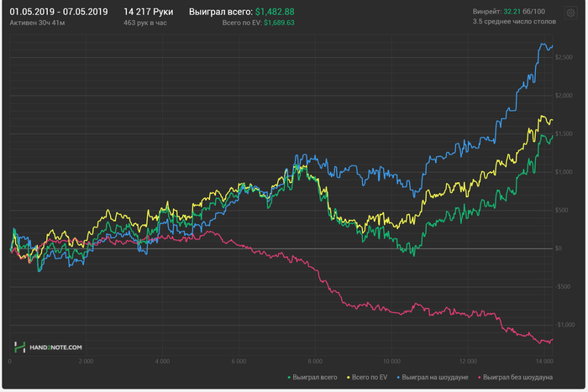The image size is (588, 392).
Task: Toggle the 'Выиграл на шоудауне' legend series
Action: coord(433,378)
